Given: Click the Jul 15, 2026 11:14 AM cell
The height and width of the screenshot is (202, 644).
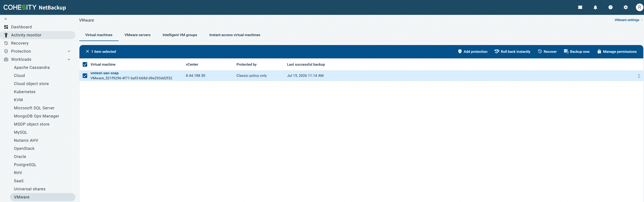Looking at the screenshot, I should (305, 75).
